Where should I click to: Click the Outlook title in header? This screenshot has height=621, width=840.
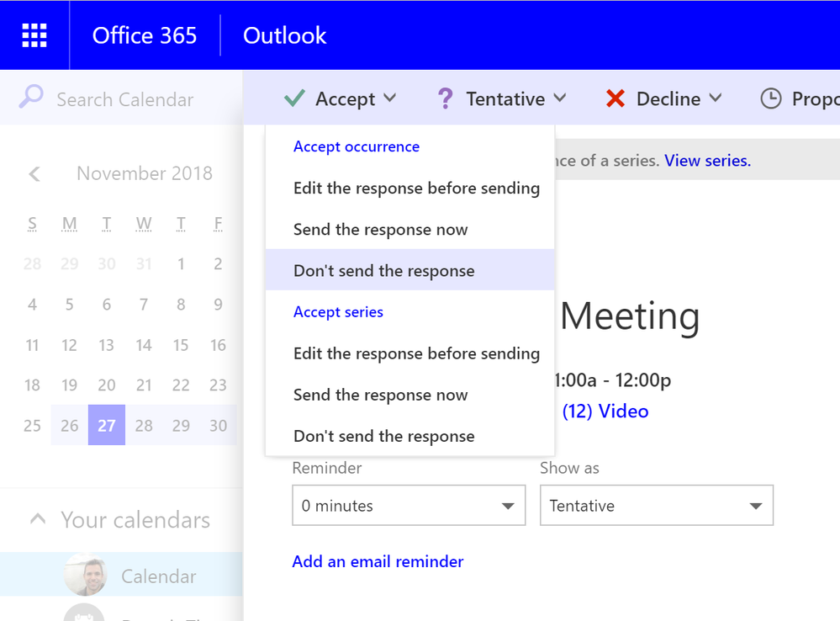coord(284,35)
